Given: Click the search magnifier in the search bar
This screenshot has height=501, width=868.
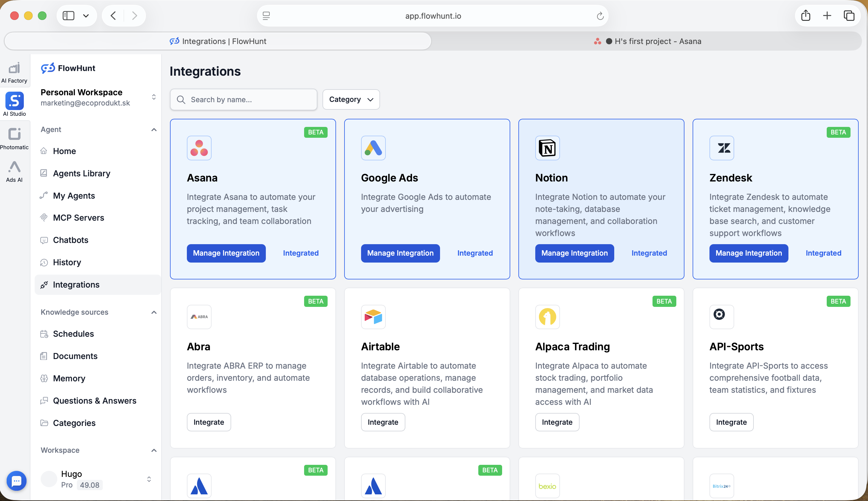Looking at the screenshot, I should click(x=181, y=99).
